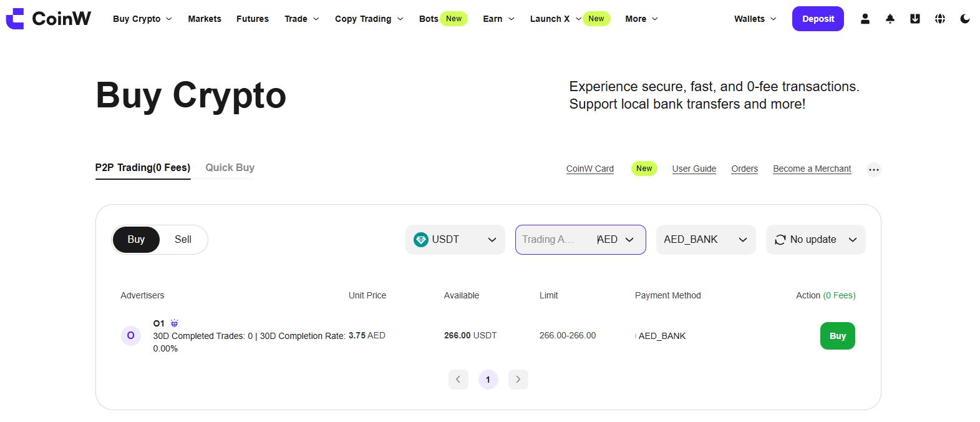Select the Buy toggle option

(136, 240)
